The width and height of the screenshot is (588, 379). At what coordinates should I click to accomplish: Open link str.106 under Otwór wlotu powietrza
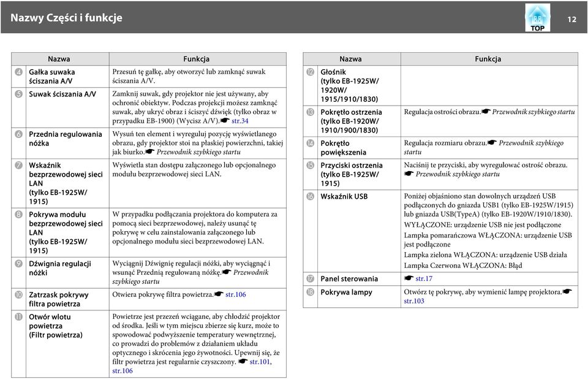(123, 371)
